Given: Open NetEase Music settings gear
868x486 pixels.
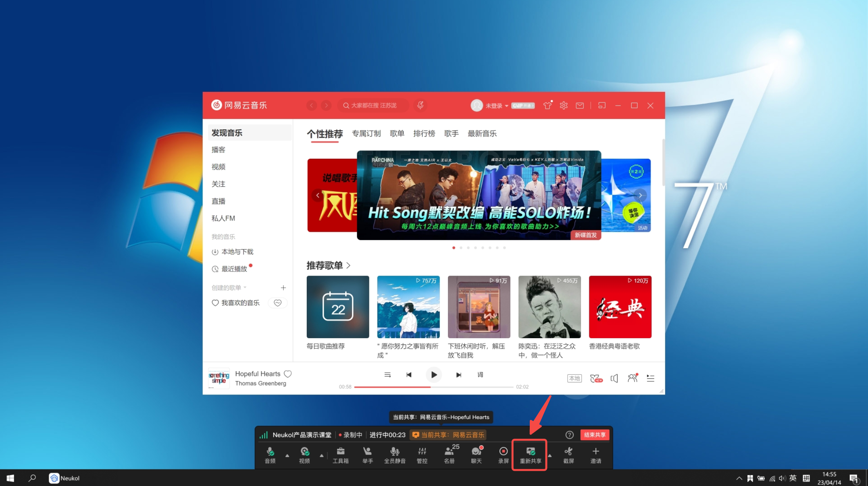Looking at the screenshot, I should click(564, 105).
